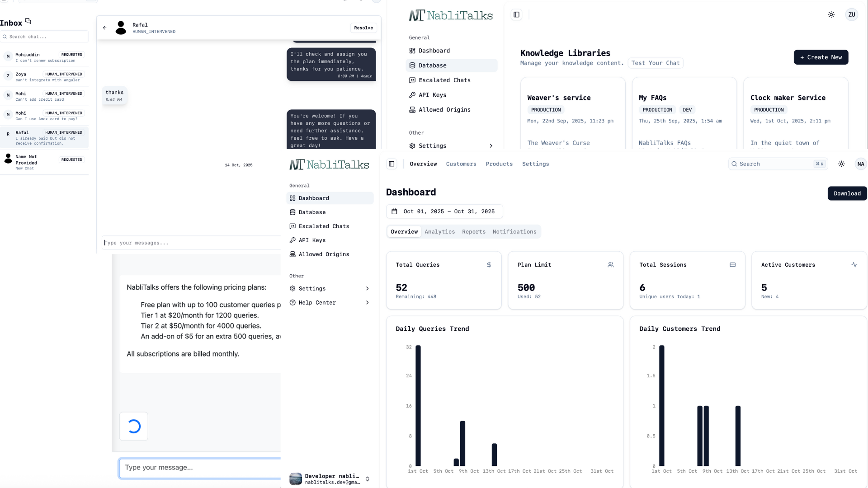The height and width of the screenshot is (488, 868).
Task: Click the Total Sessions card icon
Action: pyautogui.click(x=733, y=264)
